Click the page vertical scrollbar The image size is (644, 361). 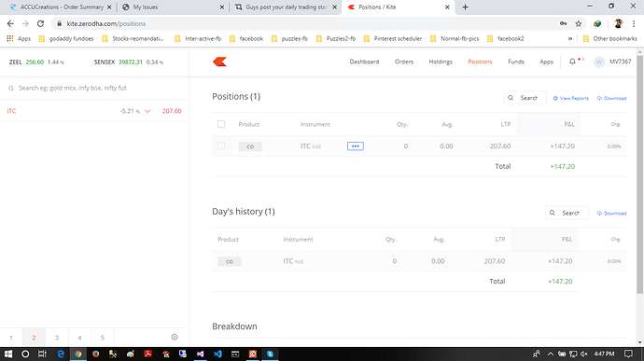(x=639, y=174)
